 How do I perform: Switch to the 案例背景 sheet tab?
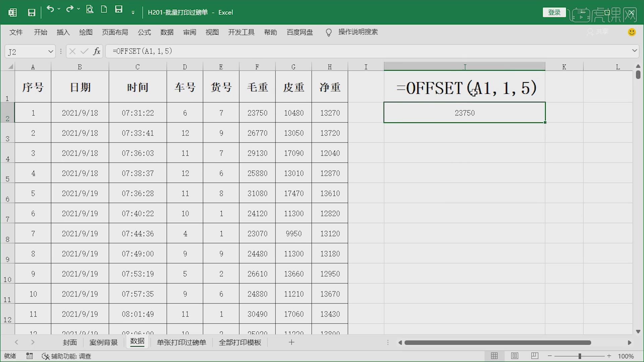tap(103, 342)
